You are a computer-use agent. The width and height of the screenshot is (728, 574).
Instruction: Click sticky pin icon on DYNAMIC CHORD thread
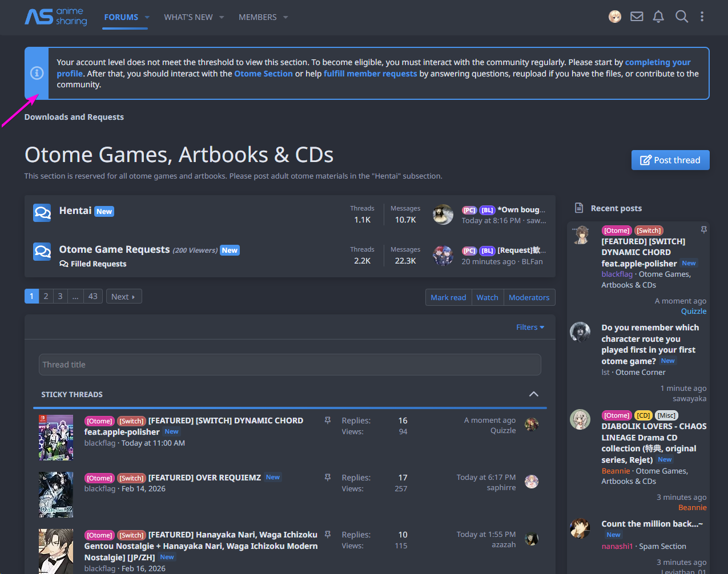[328, 421]
